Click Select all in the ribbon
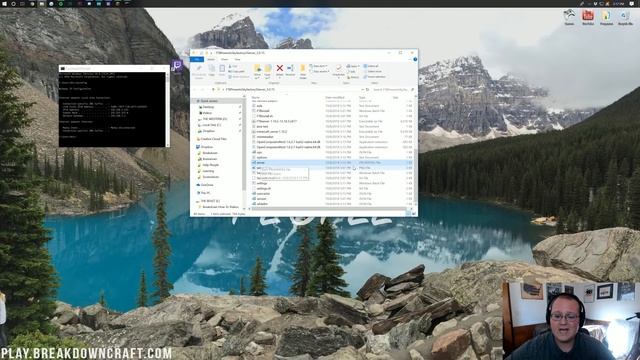This screenshot has height=360, width=640. (371, 66)
